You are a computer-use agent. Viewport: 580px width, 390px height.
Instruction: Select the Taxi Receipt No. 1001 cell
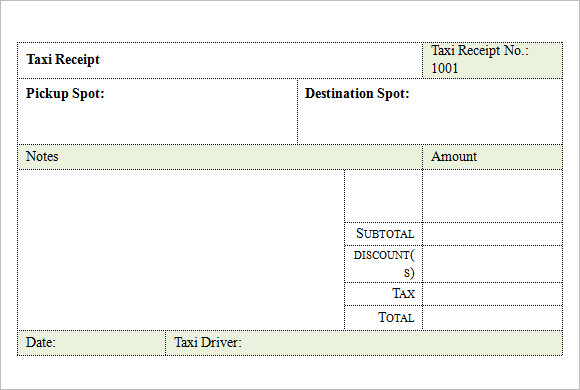pyautogui.click(x=493, y=60)
